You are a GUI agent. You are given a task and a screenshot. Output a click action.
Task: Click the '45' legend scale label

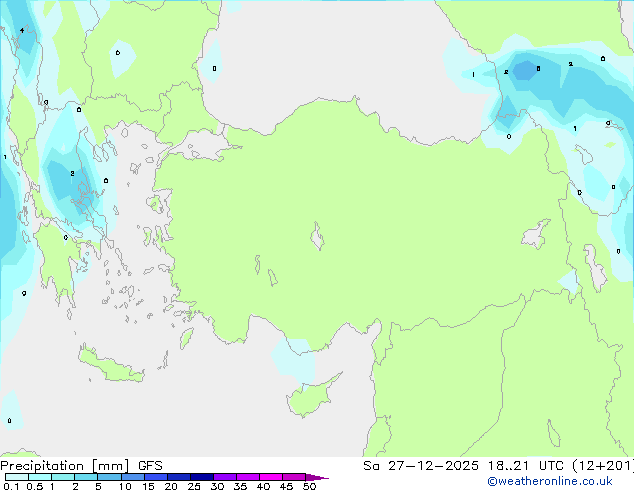[286, 486]
